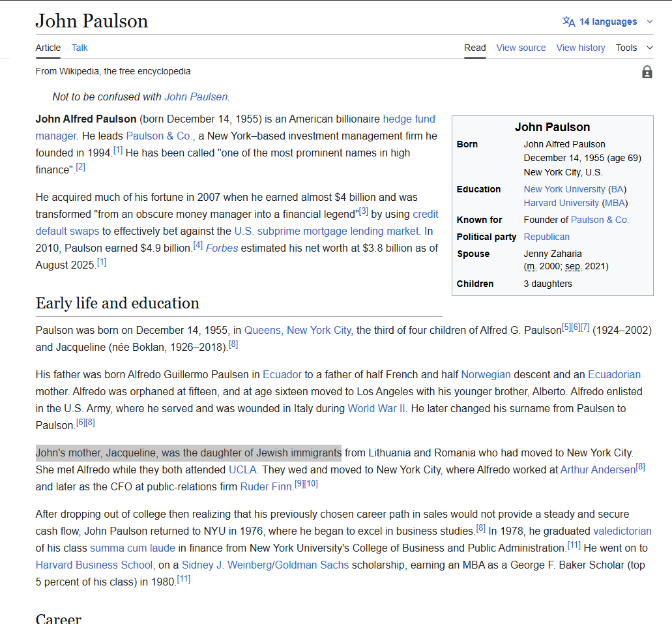Open the Ruder Finn link
Viewport: 672px width, 624px height.
pos(266,487)
